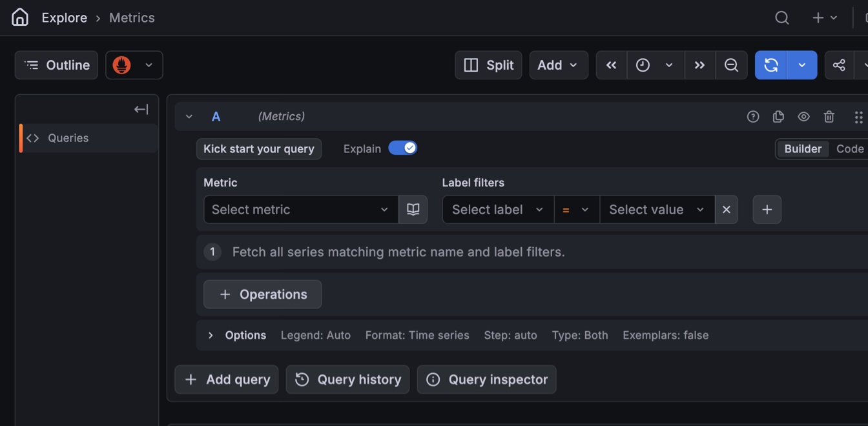Shift time range forward with double-right arrows
This screenshot has width=868, height=426.
tap(699, 65)
